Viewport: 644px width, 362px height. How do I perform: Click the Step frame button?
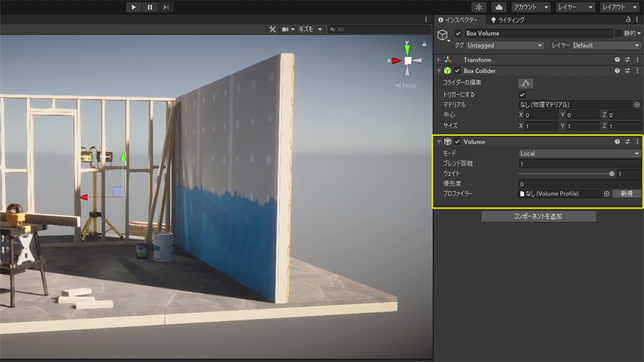[165, 7]
